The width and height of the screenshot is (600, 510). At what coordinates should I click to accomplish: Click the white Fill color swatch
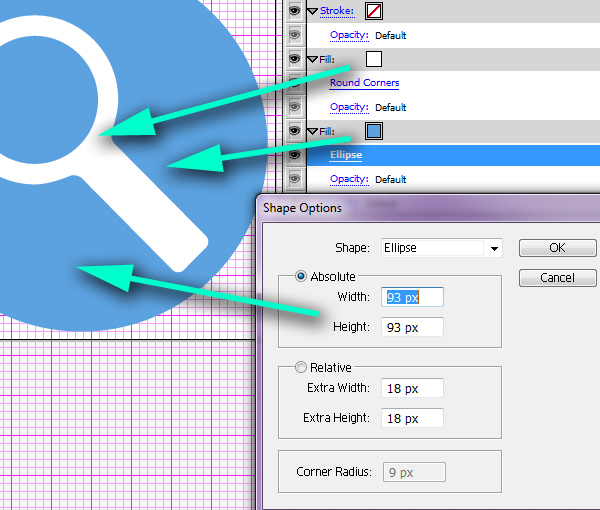click(373, 59)
